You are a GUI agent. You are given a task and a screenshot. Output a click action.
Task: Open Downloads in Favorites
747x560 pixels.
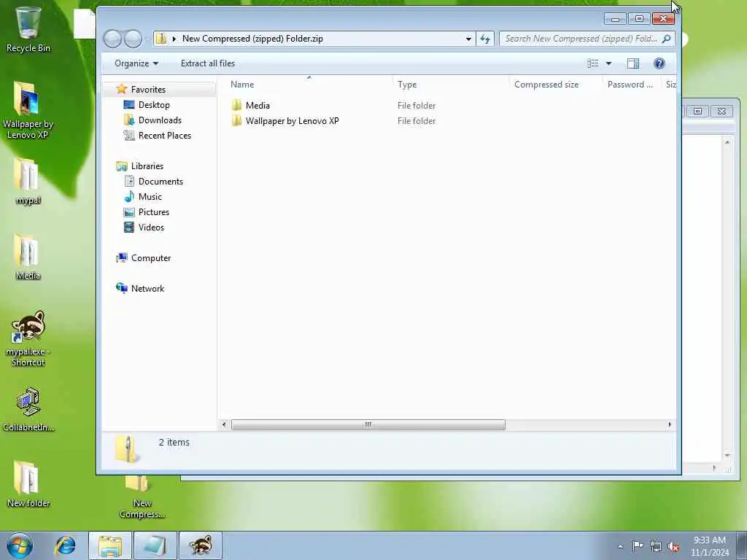160,120
